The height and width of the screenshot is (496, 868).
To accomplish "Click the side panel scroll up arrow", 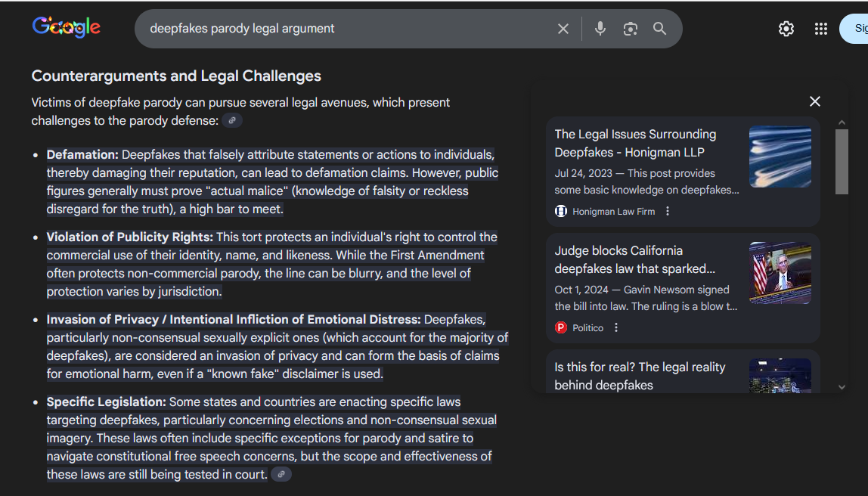I will point(842,122).
